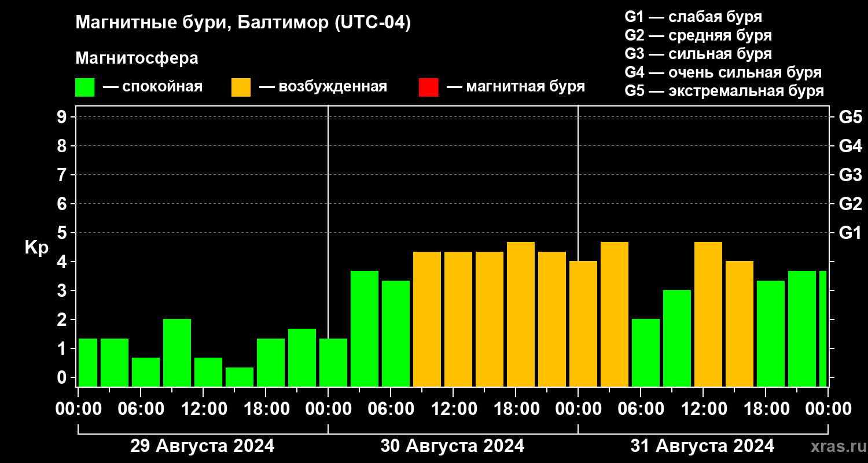Click 'G2 — средняя буря' legend line
The height and width of the screenshot is (463, 868).
click(x=698, y=35)
